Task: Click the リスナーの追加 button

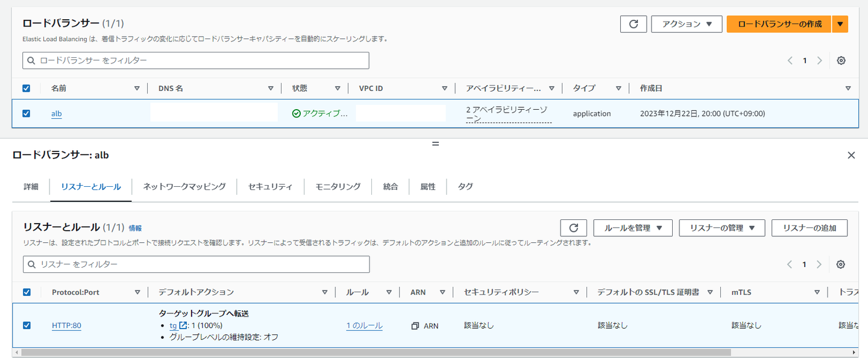Action: pyautogui.click(x=809, y=228)
